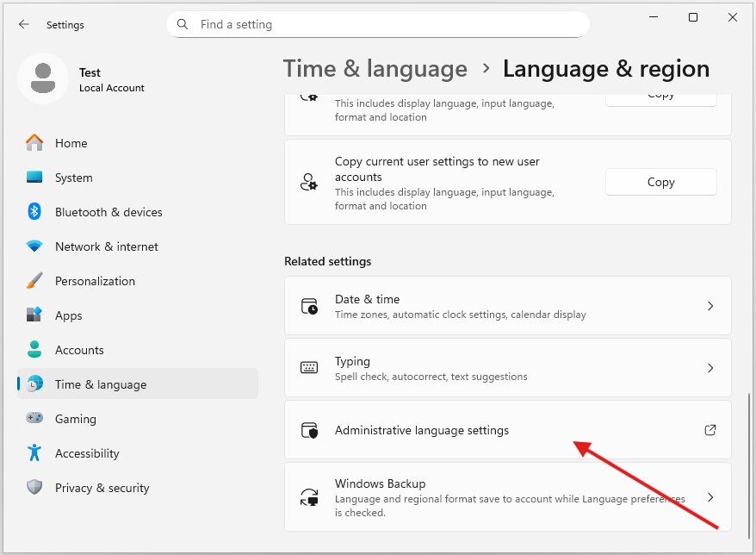
Task: Open Gaming settings label
Action: [x=76, y=419]
